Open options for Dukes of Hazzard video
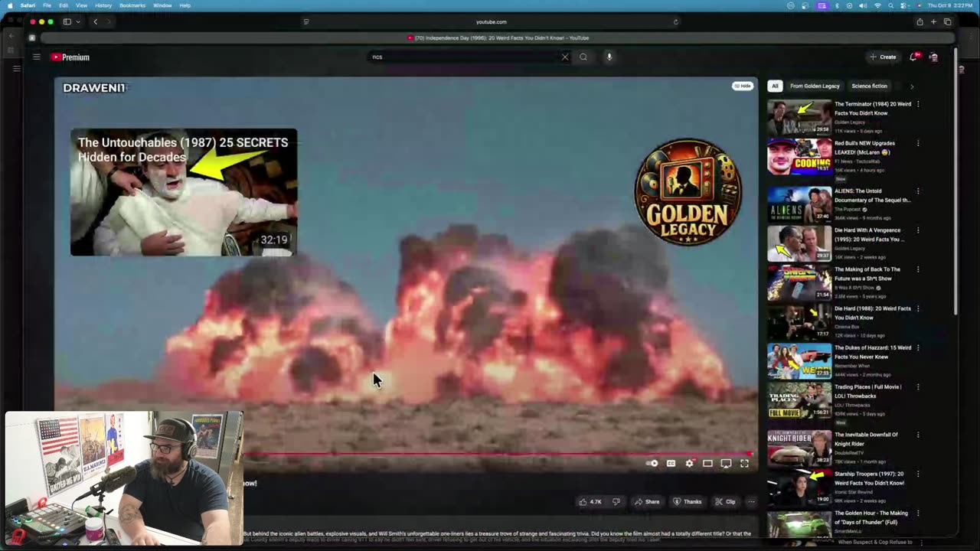The width and height of the screenshot is (980, 551). (918, 347)
